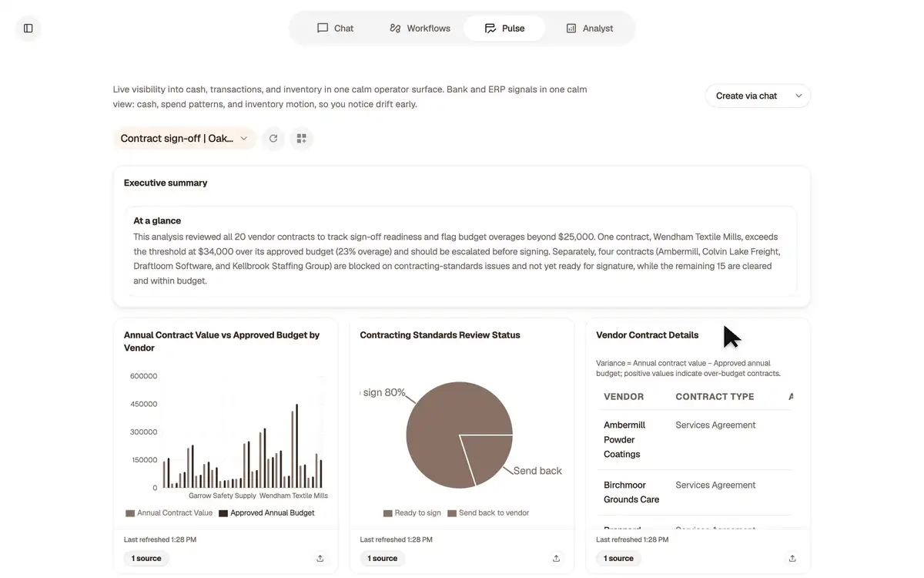The width and height of the screenshot is (924, 578).
Task: Click export icon on the Contracting Standards card
Action: tap(556, 559)
